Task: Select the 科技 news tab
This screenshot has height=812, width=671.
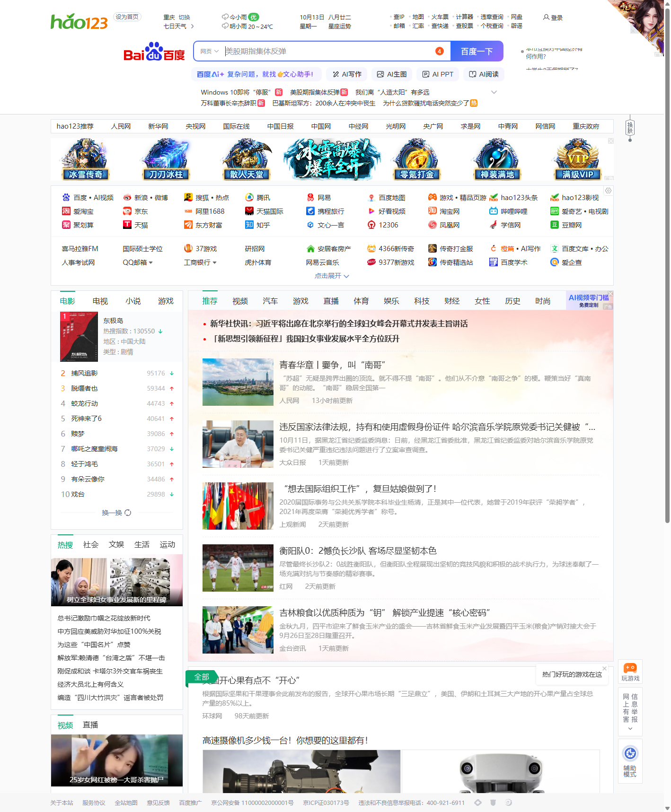Action: (422, 301)
